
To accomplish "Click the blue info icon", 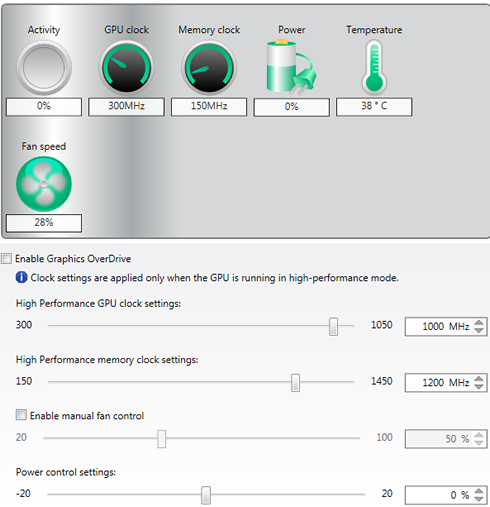I will pos(21,278).
